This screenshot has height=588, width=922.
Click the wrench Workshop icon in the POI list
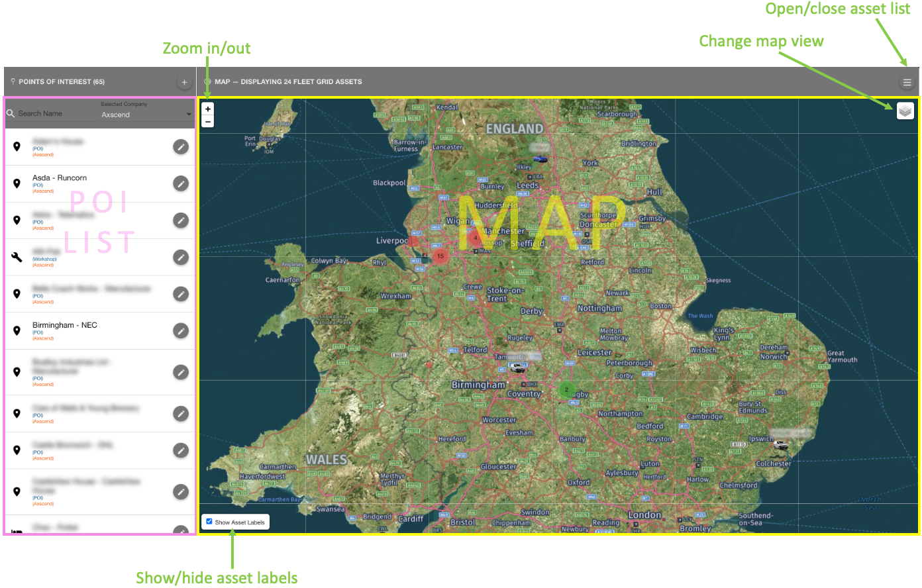17,257
